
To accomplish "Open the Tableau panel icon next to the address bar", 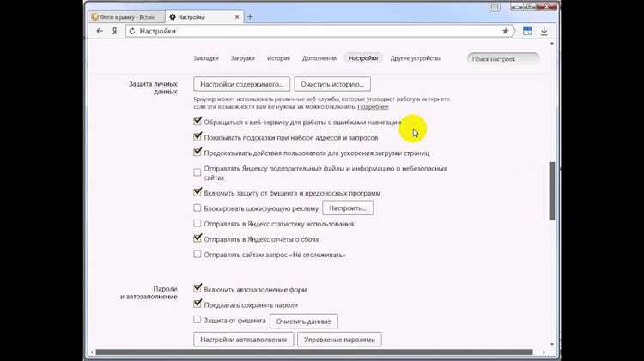I will 527,31.
